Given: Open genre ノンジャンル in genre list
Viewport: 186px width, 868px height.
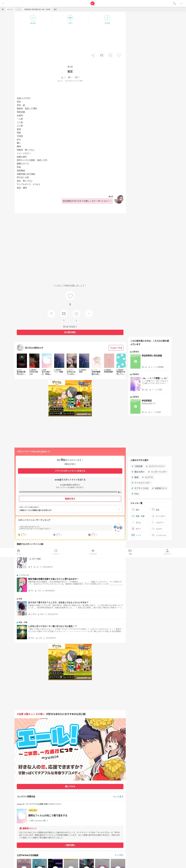Looking at the screenshot, I should [160, 535].
